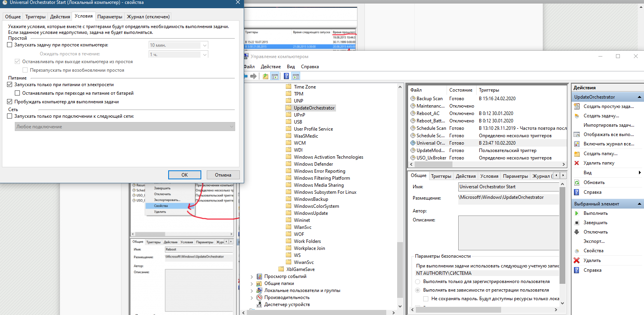Expand 'Локальные пользователи и группы' node
Screen dimensions: 644x315
pos(252,291)
